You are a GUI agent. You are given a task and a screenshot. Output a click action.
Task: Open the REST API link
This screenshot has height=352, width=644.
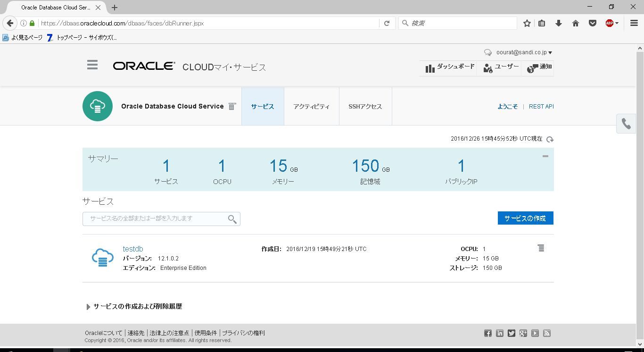tap(541, 107)
